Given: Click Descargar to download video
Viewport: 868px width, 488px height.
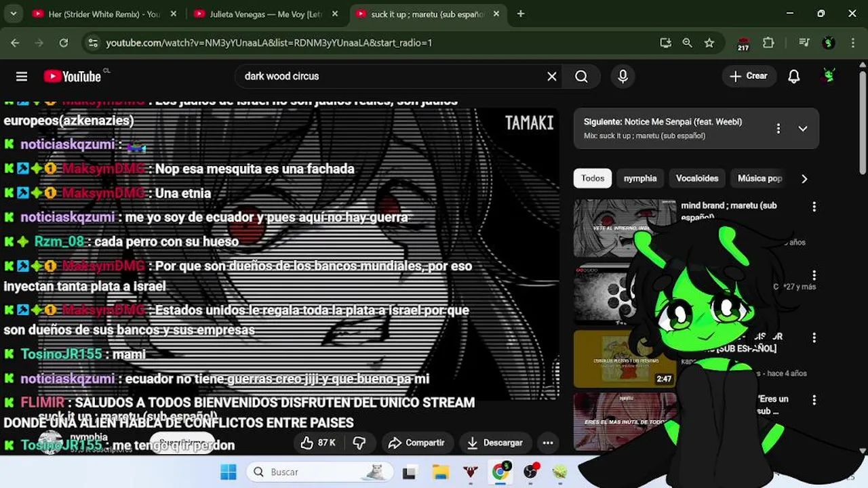Looking at the screenshot, I should tap(495, 443).
